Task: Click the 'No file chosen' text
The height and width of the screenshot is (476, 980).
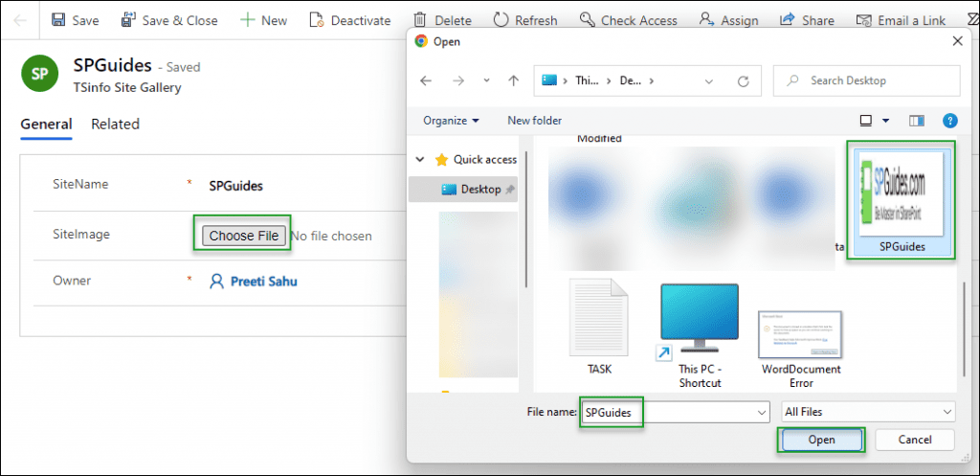Action: (332, 237)
